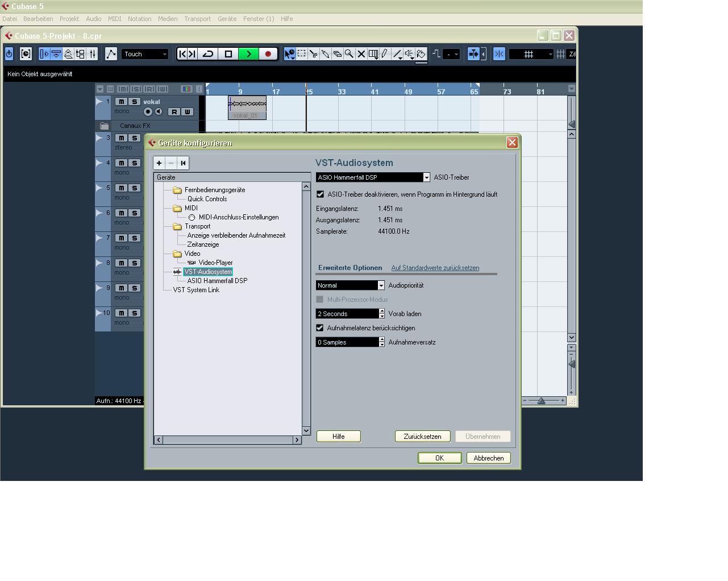
Task: Toggle Constrain Delay Compensation button
Action: click(26, 54)
